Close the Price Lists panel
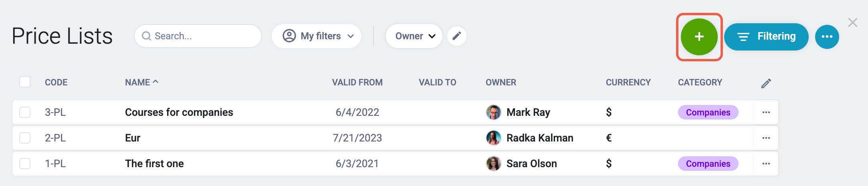Image resolution: width=868 pixels, height=186 pixels. click(x=853, y=22)
